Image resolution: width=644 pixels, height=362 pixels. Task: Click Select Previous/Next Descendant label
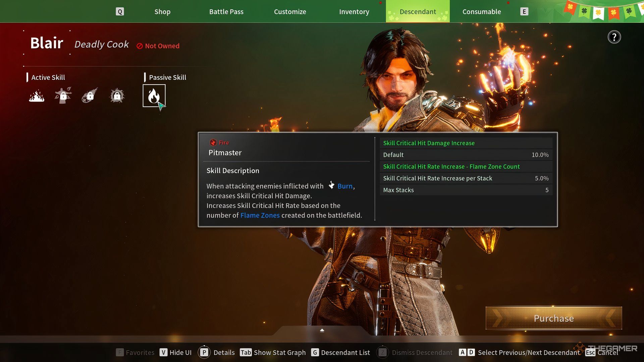529,352
